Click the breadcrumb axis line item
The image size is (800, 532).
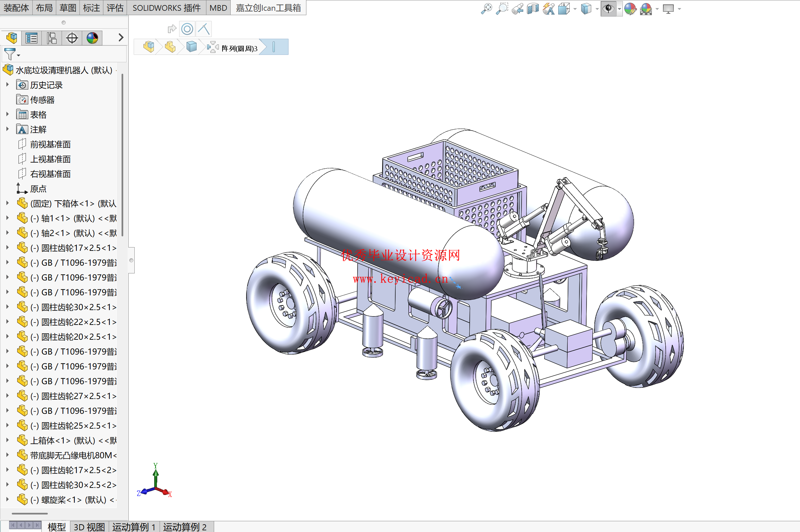[274, 47]
